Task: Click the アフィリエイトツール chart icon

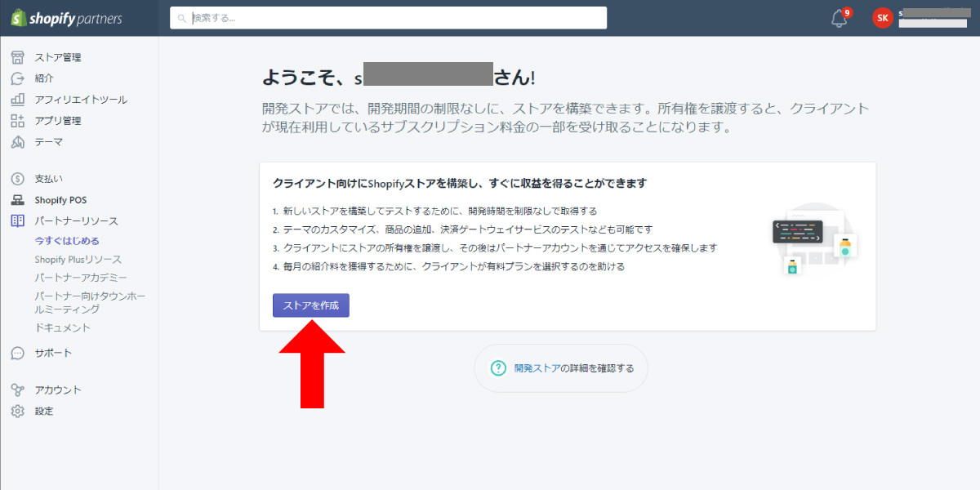Action: click(x=18, y=100)
